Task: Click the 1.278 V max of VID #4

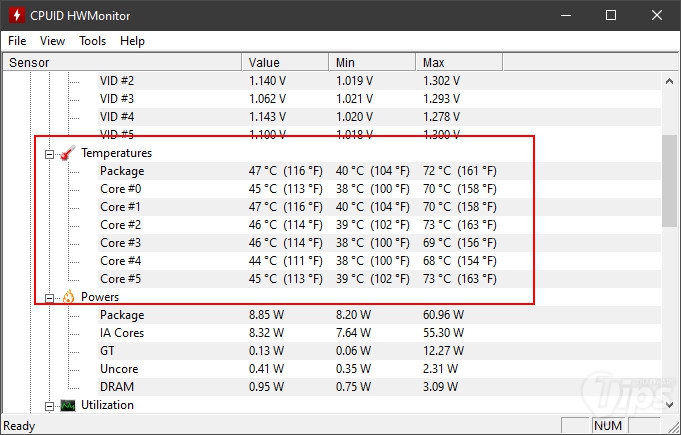Action: coord(441,117)
